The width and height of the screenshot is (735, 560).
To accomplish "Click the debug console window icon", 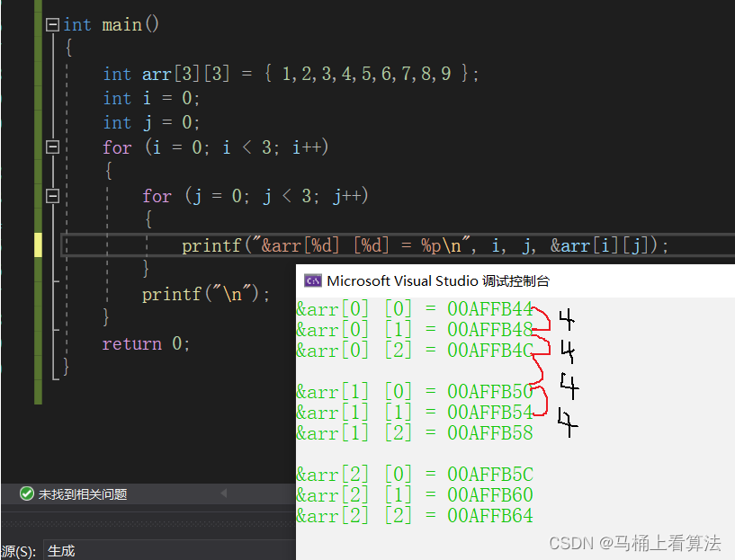I will click(x=313, y=280).
